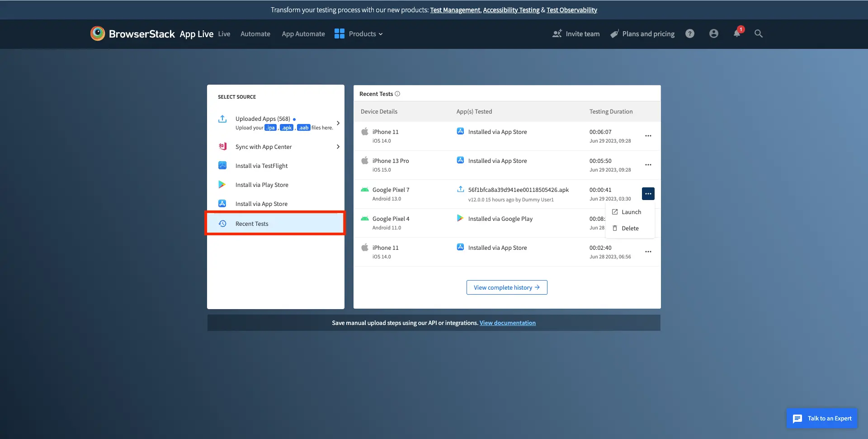The width and height of the screenshot is (868, 439).
Task: Select Install via TestFlight source
Action: [261, 166]
